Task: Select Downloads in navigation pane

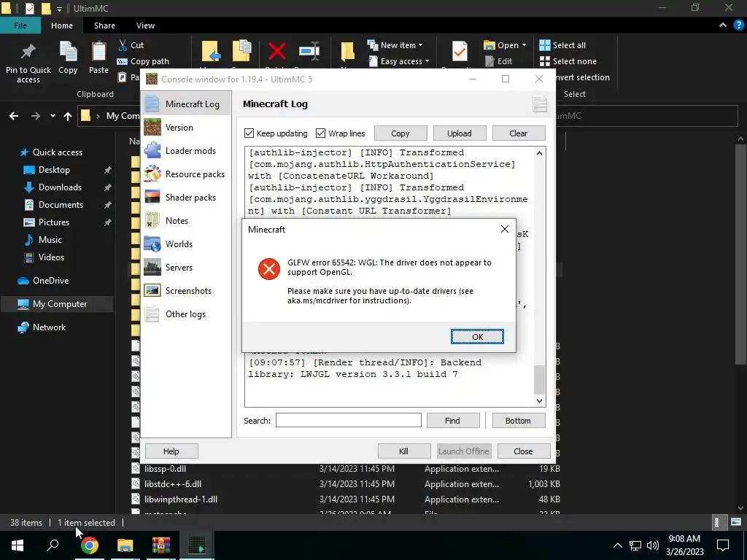Action: (60, 187)
